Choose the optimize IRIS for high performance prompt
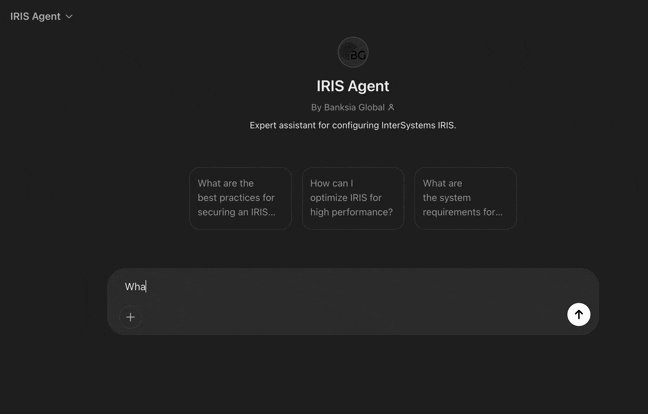 [x=353, y=198]
